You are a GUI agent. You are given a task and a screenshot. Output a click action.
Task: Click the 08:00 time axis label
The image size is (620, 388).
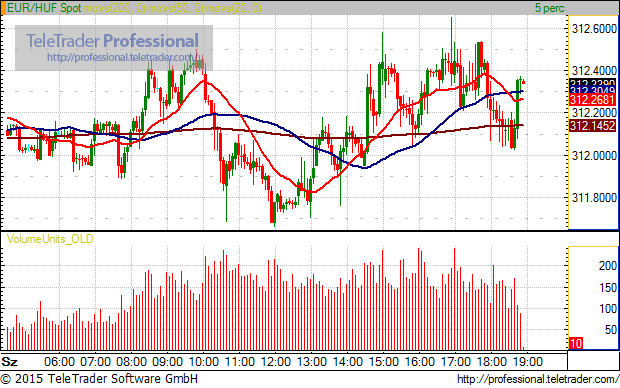click(131, 362)
